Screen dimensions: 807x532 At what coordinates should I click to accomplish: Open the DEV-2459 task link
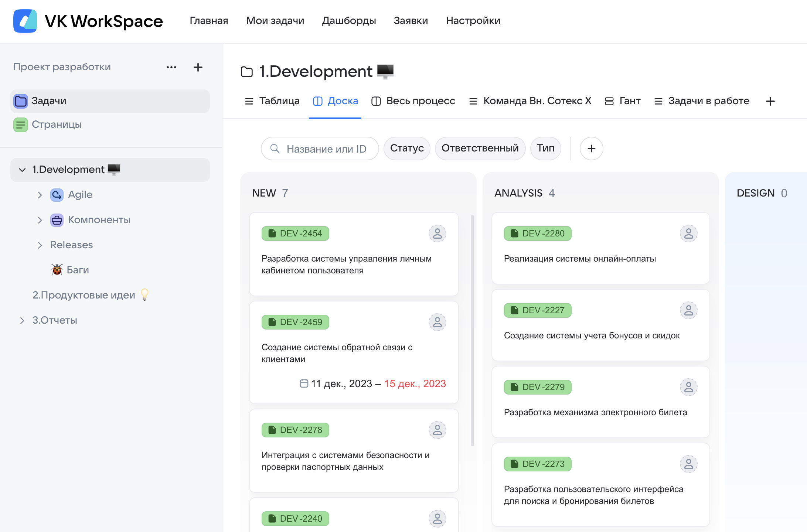pyautogui.click(x=295, y=322)
